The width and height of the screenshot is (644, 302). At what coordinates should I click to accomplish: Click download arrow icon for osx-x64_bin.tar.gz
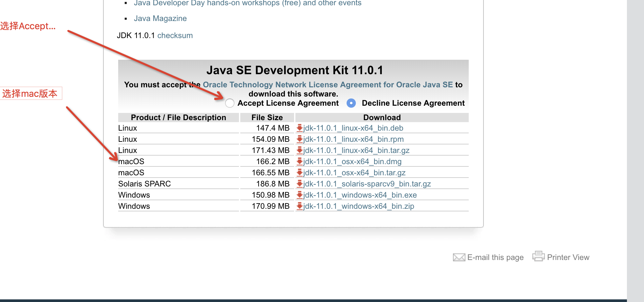[299, 173]
